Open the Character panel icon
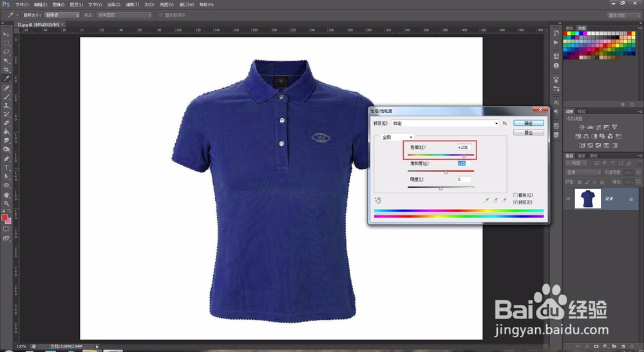 (x=556, y=103)
